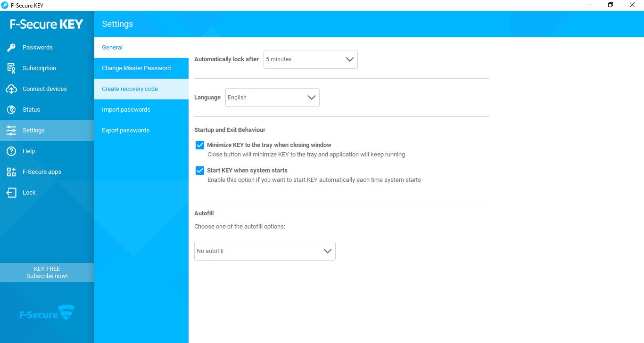
Task: Switch to Import passwords tab
Action: click(141, 109)
